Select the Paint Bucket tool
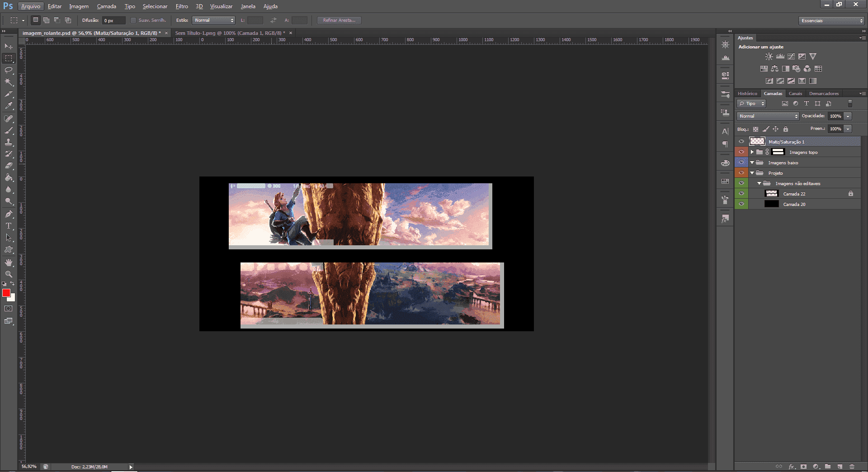This screenshot has height=472, width=868. click(9, 177)
